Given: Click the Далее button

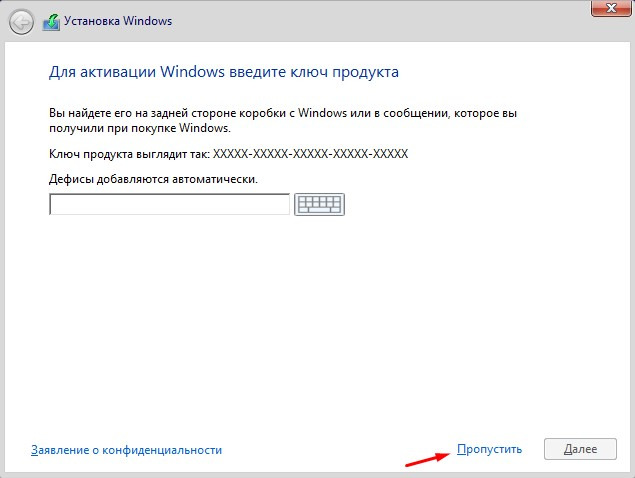Looking at the screenshot, I should pyautogui.click(x=580, y=449).
